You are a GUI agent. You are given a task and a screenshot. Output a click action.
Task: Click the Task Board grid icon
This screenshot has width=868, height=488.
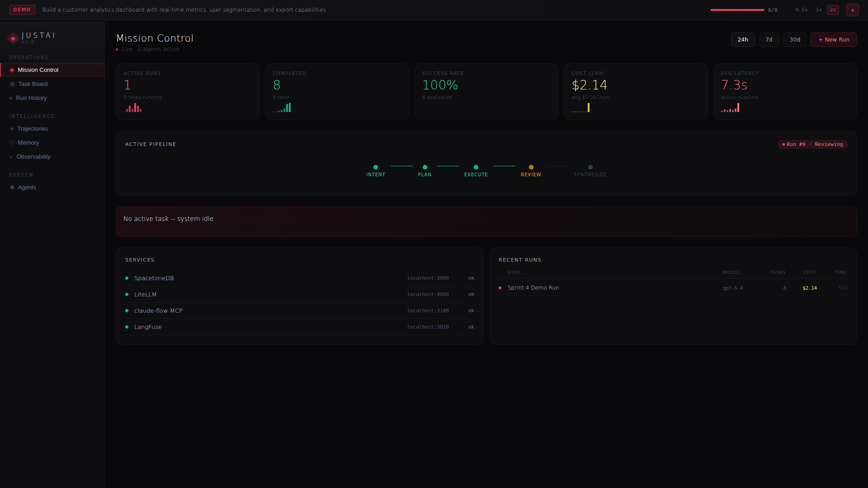click(12, 84)
